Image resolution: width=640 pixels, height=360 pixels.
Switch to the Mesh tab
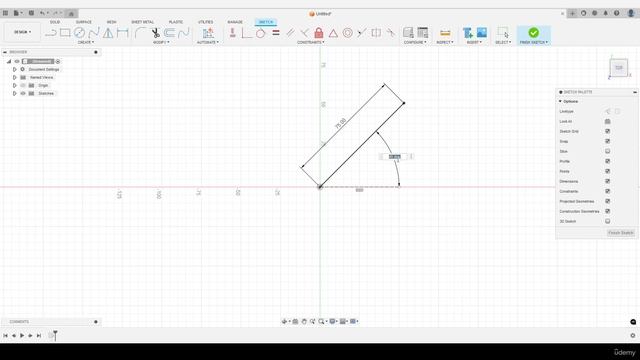[111, 22]
